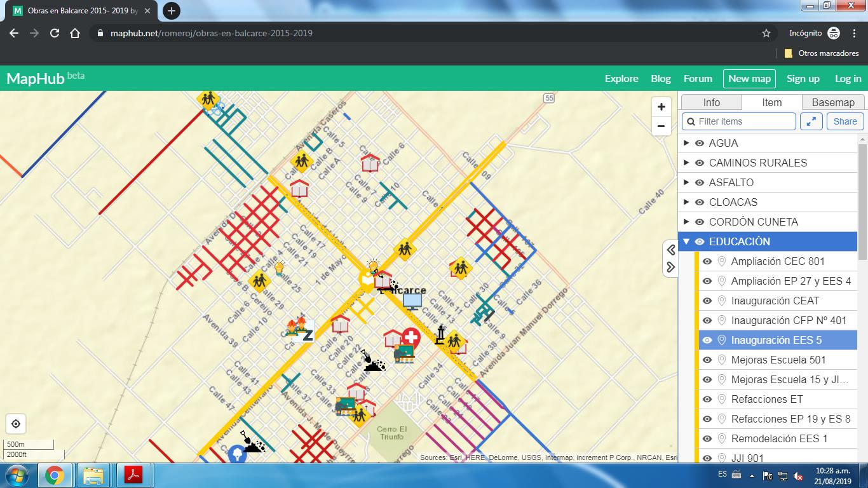Image resolution: width=868 pixels, height=488 pixels.
Task: Reload the page in Chrome
Action: point(55,33)
